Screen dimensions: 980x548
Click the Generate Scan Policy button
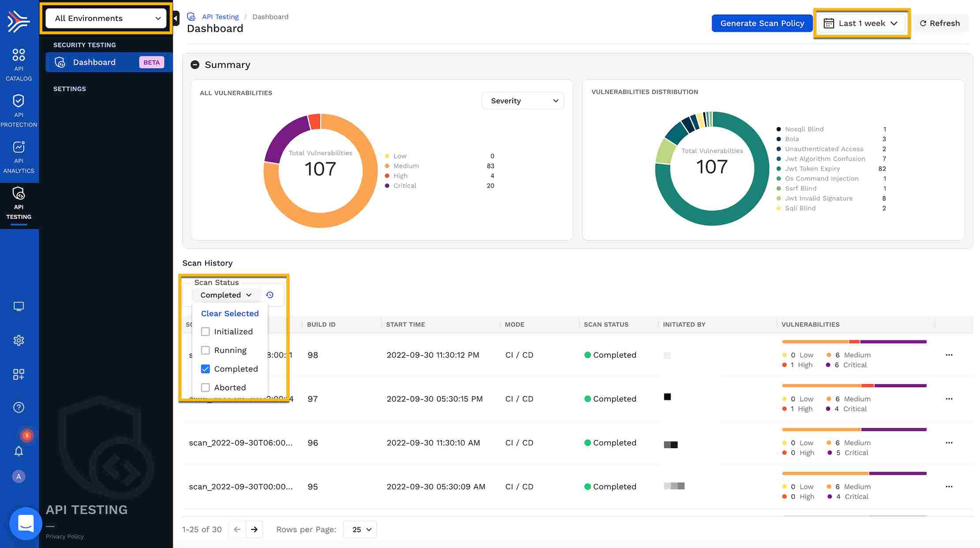pyautogui.click(x=762, y=23)
